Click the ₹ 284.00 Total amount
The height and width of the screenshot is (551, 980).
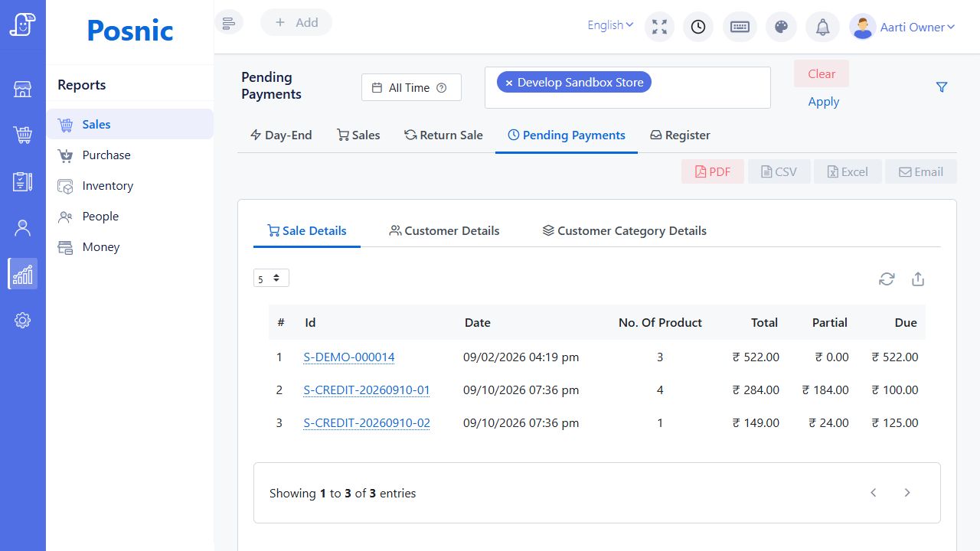coord(756,390)
